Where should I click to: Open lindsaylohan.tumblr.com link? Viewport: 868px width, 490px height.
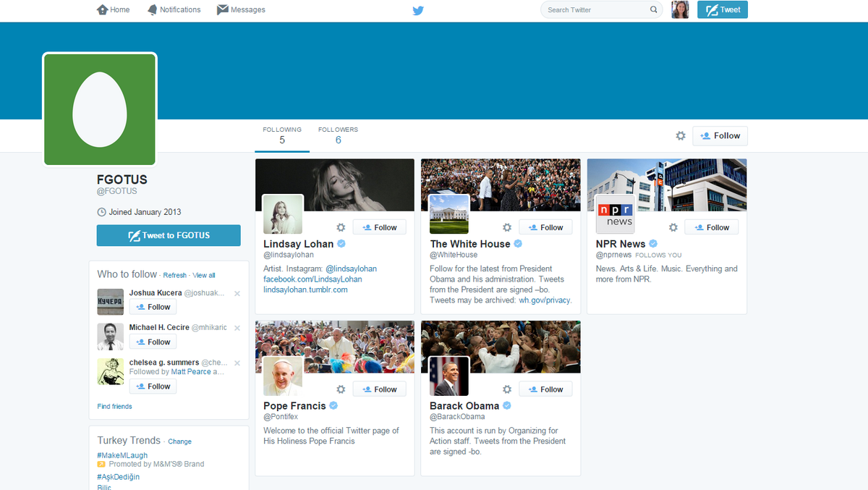pyautogui.click(x=305, y=290)
